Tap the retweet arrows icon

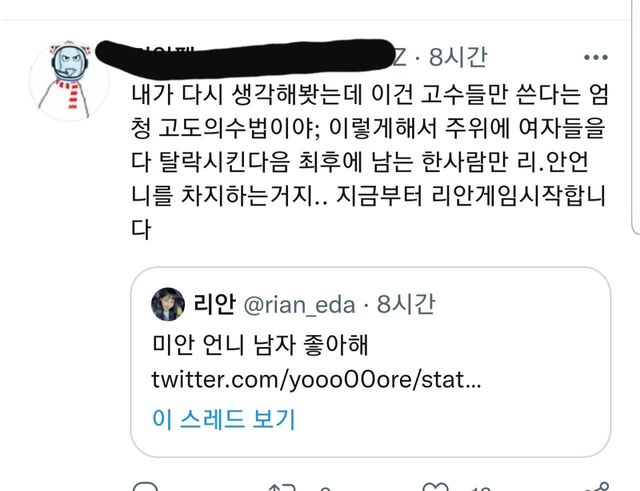(282, 487)
